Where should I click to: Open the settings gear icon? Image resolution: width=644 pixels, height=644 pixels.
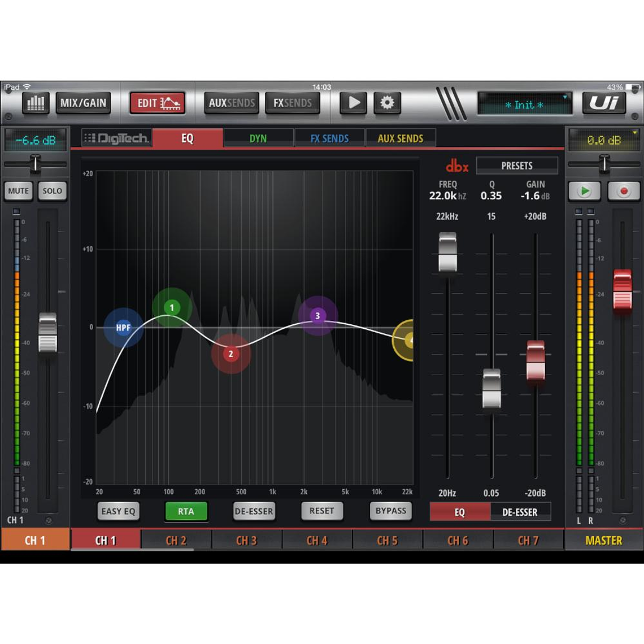click(388, 103)
